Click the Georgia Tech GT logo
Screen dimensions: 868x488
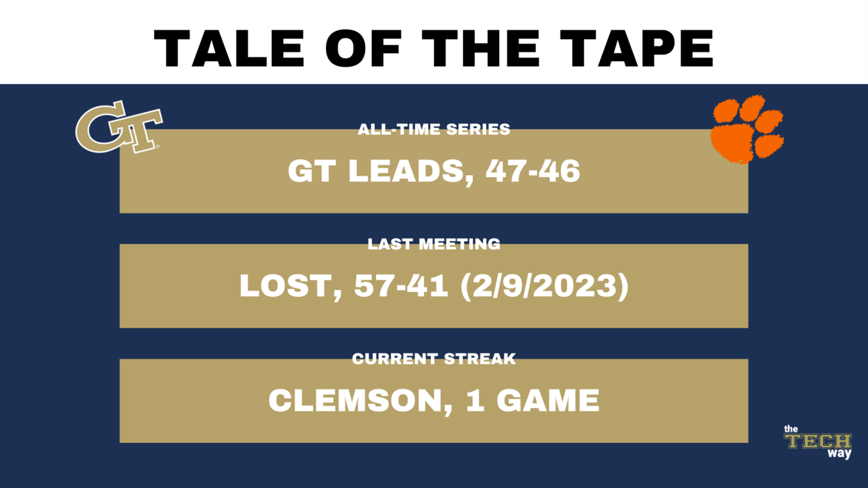tap(119, 126)
